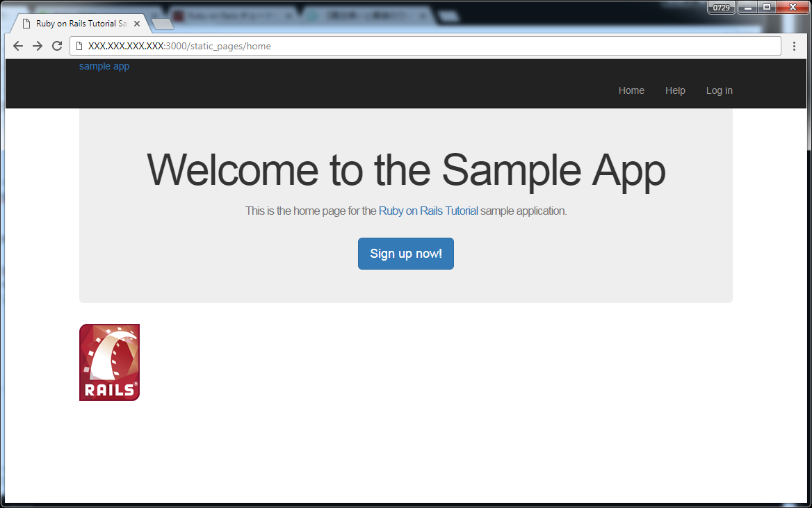Click the page info icon in address bar

click(x=79, y=46)
